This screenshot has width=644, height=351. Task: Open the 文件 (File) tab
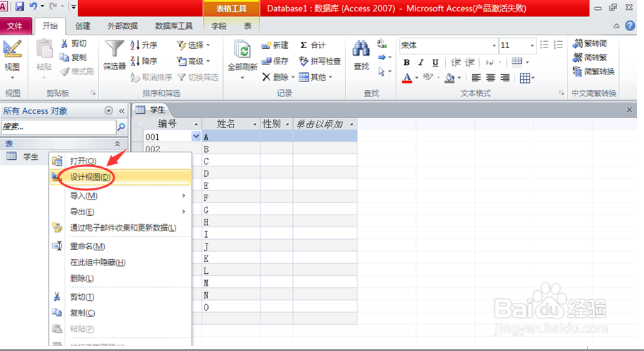point(15,26)
